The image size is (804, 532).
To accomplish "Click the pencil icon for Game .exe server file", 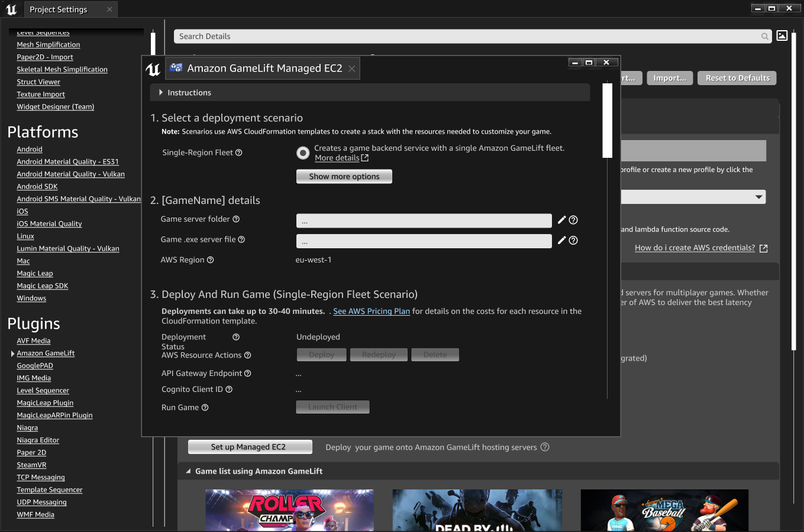I will pyautogui.click(x=561, y=240).
